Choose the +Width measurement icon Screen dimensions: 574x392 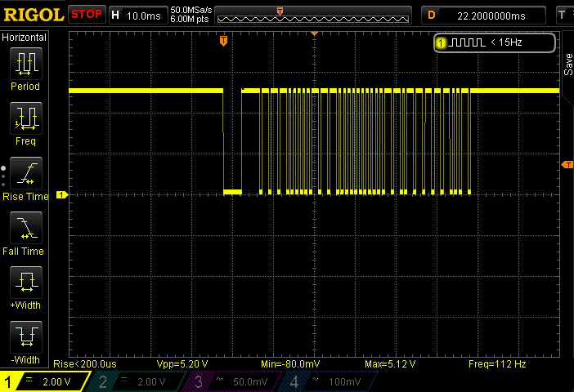pos(25,283)
